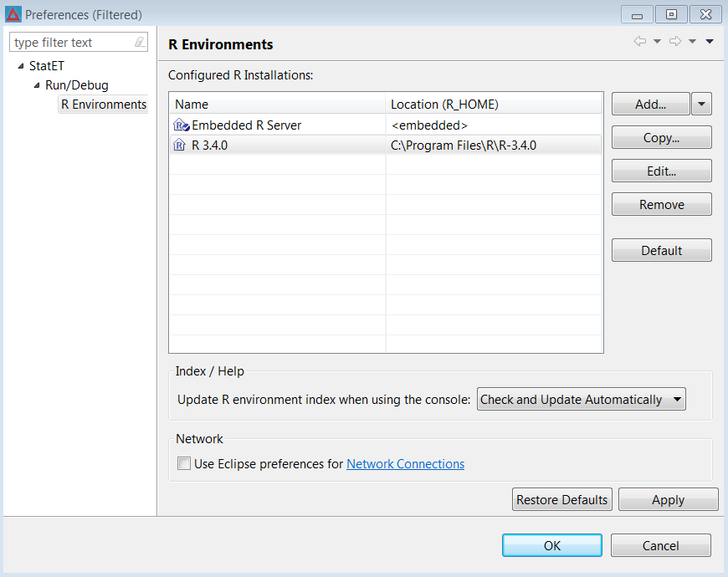
Task: Click the R 3.4.0 environment icon
Action: [x=179, y=146]
